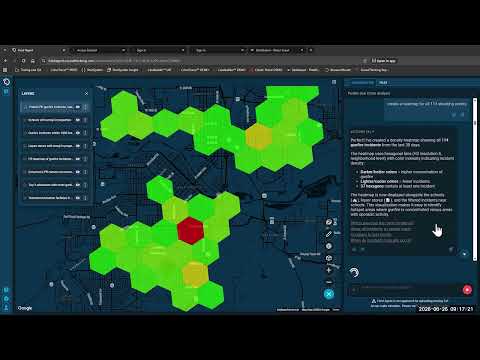The height and width of the screenshot is (360, 480).
Task: Close the Layers panel
Action: [86, 94]
